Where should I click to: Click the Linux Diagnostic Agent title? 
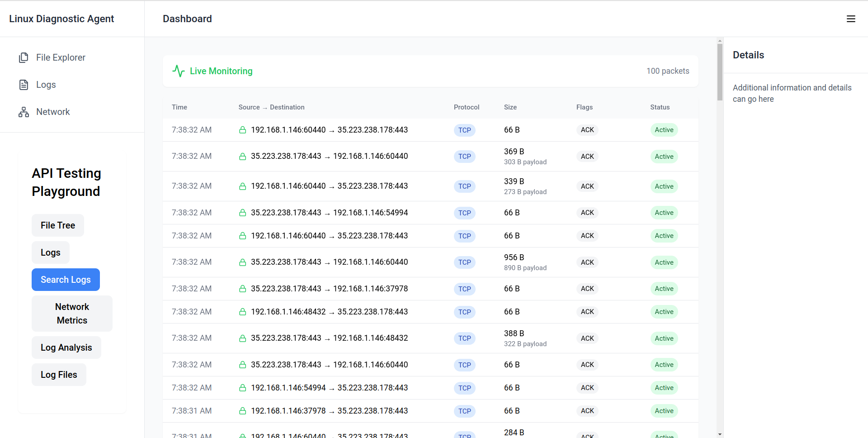click(61, 19)
